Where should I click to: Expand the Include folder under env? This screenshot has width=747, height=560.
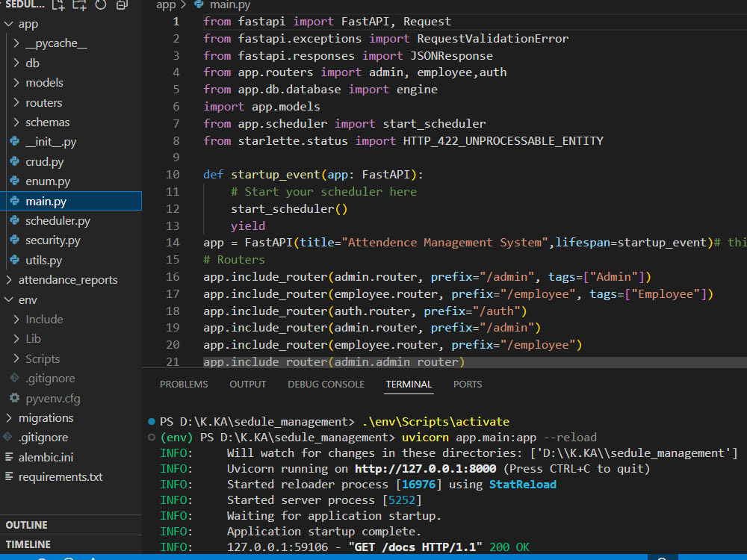tap(16, 319)
